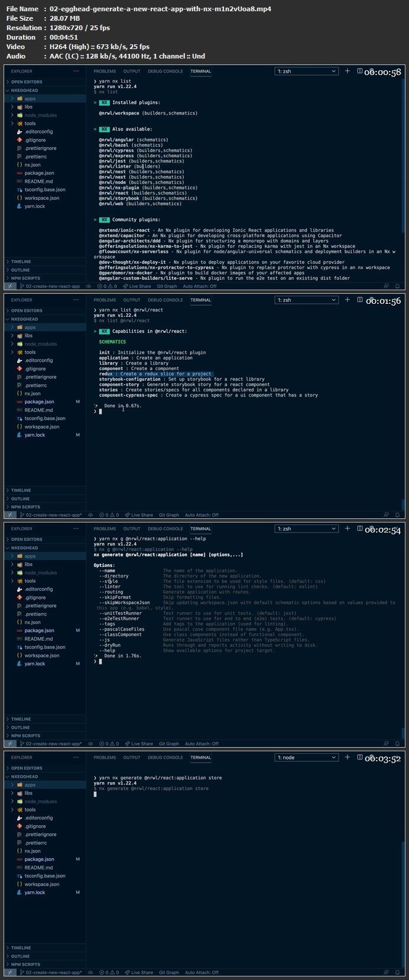Click 'Git Graph' in the 00:00:58 status bar
409x980 pixels.
tap(168, 286)
